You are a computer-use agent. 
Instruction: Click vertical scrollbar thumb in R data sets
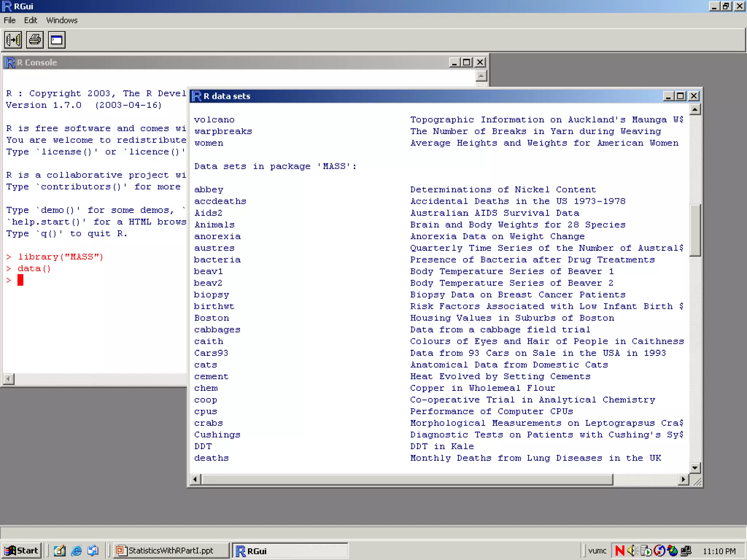(695, 230)
